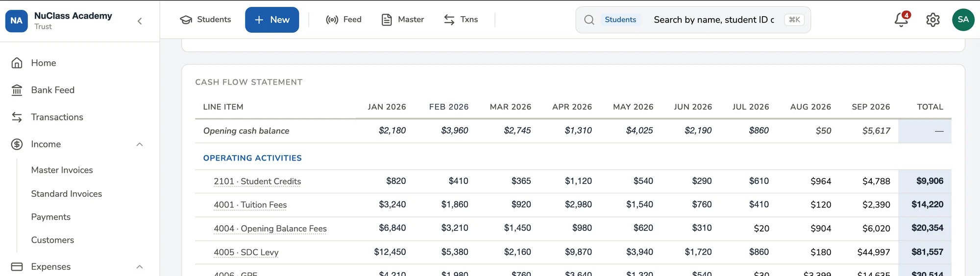Open Customers under Income
Image resolution: width=980 pixels, height=276 pixels.
click(x=52, y=240)
